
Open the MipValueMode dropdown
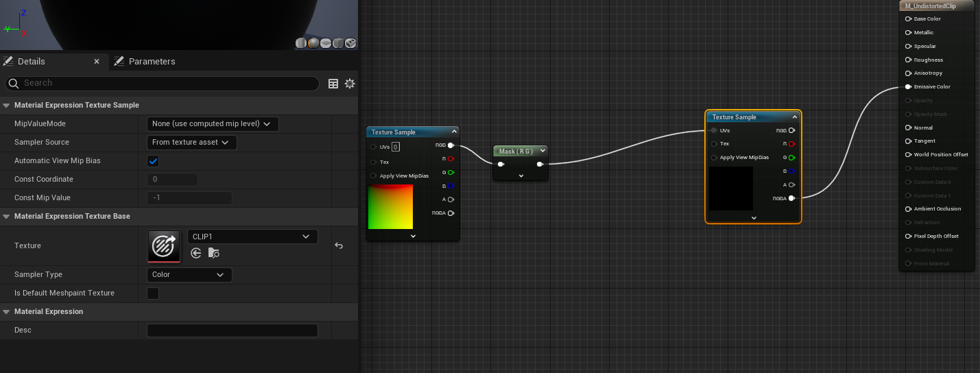point(213,124)
